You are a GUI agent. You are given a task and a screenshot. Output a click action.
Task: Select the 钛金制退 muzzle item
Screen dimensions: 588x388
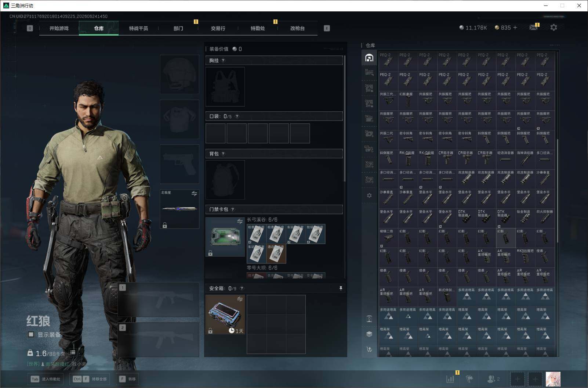click(525, 218)
